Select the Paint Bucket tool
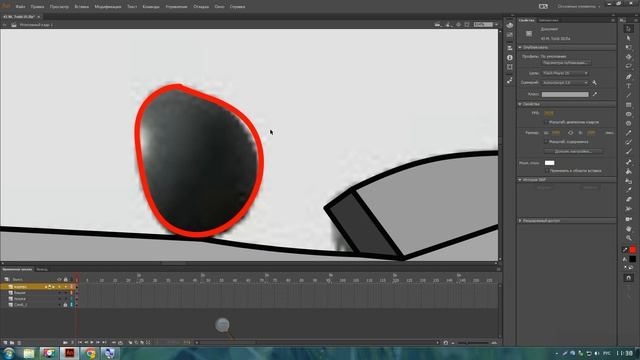 point(629,172)
